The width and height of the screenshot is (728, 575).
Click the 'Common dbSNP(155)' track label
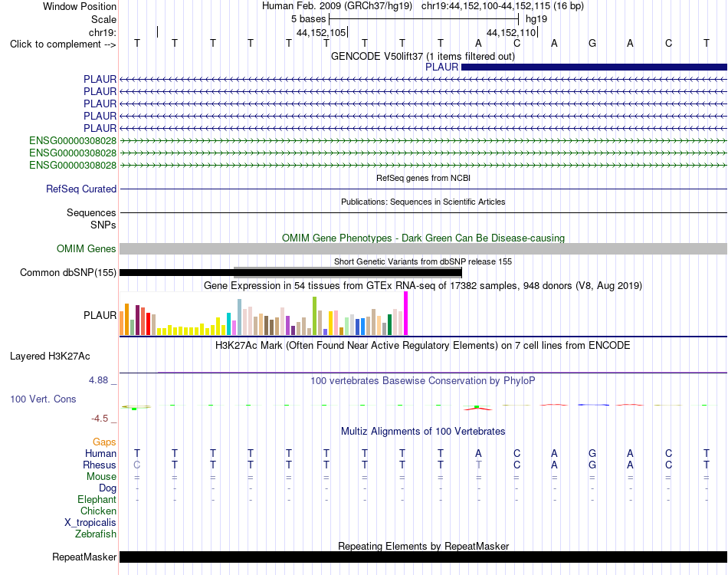pyautogui.click(x=67, y=273)
